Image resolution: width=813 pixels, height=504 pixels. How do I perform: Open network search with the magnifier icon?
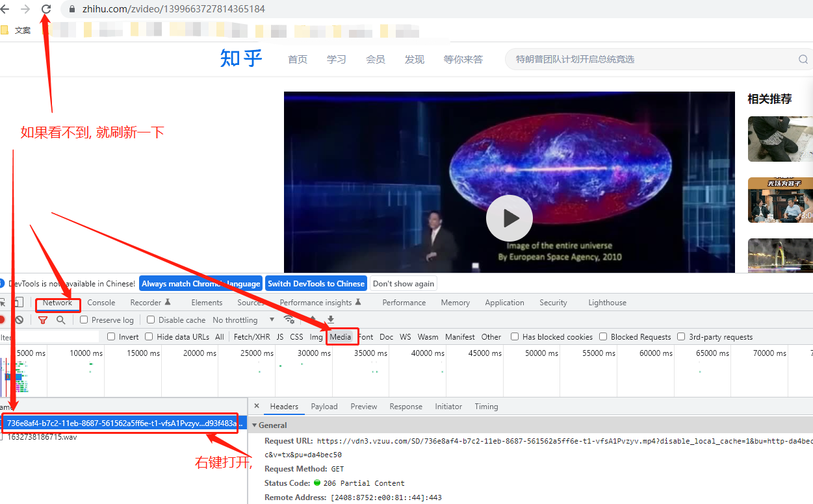(60, 320)
